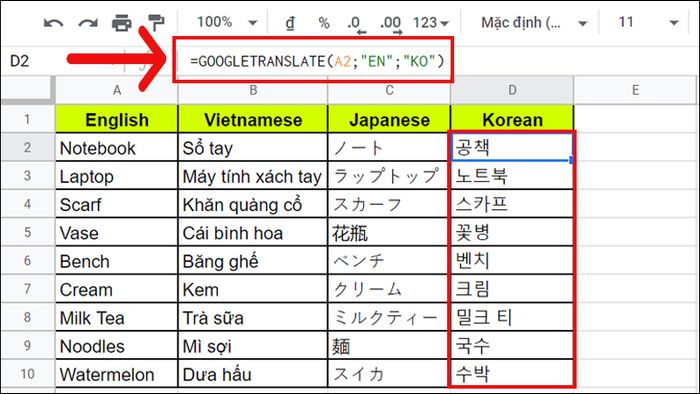Apply currency format with đ button
700x394 pixels.
(290, 22)
